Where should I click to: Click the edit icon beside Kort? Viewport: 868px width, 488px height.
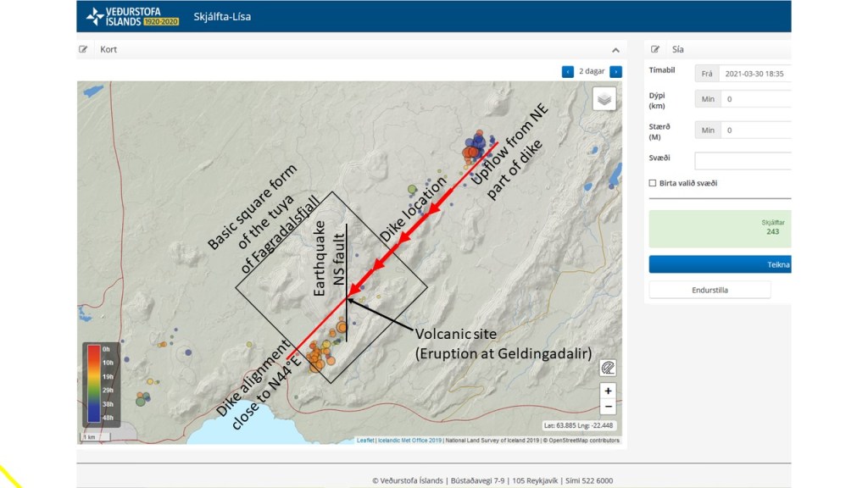[x=84, y=50]
